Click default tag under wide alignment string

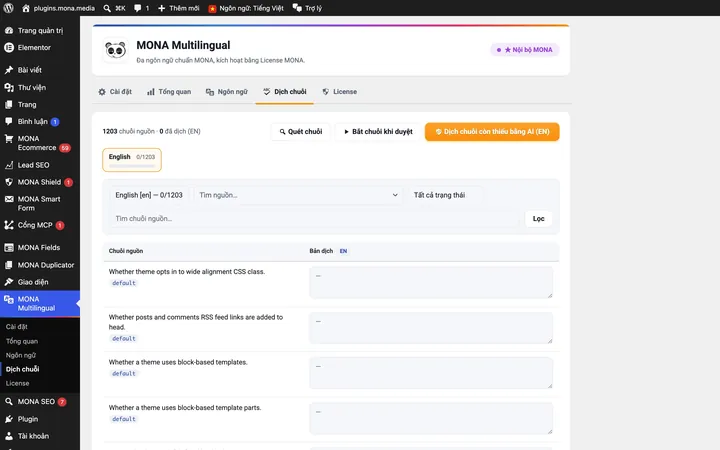click(x=124, y=283)
